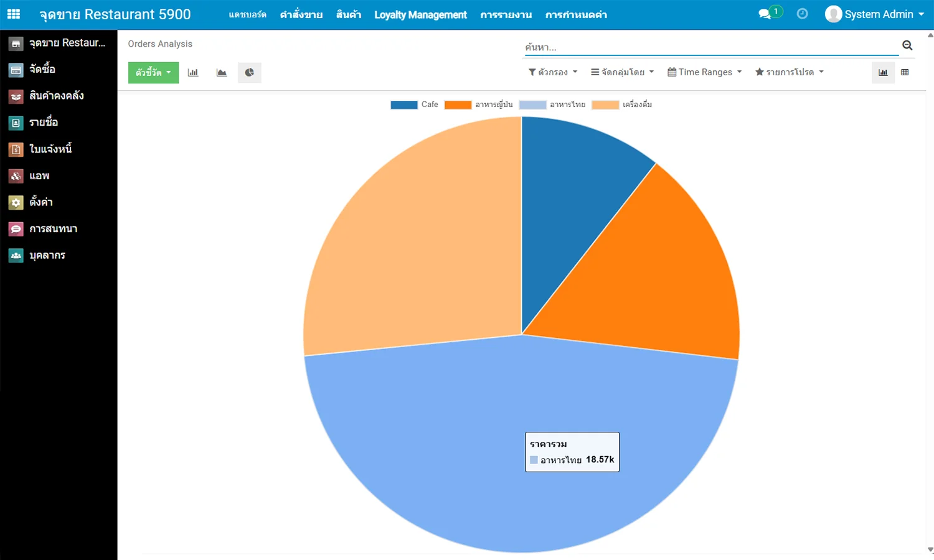
Task: Go to สินค้าคงคลัง in sidebar
Action: [56, 96]
